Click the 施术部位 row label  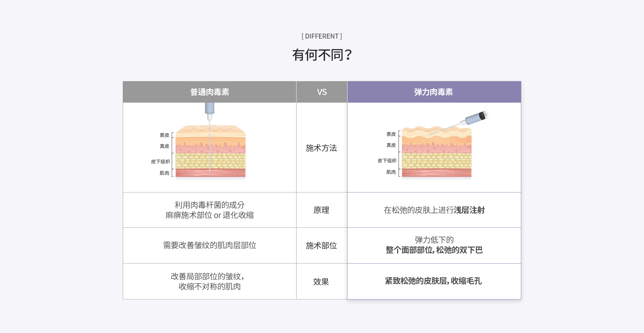click(x=321, y=245)
